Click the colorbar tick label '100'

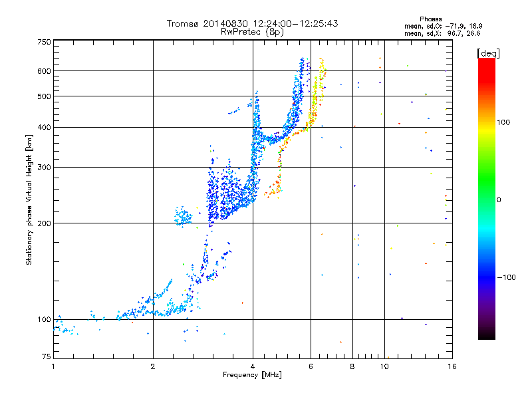tap(503, 122)
